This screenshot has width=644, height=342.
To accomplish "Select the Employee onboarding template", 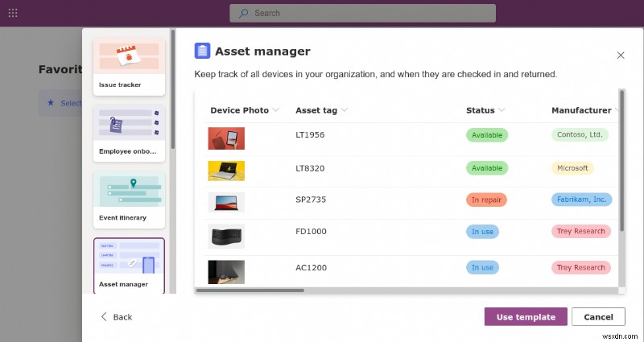I will pos(130,133).
